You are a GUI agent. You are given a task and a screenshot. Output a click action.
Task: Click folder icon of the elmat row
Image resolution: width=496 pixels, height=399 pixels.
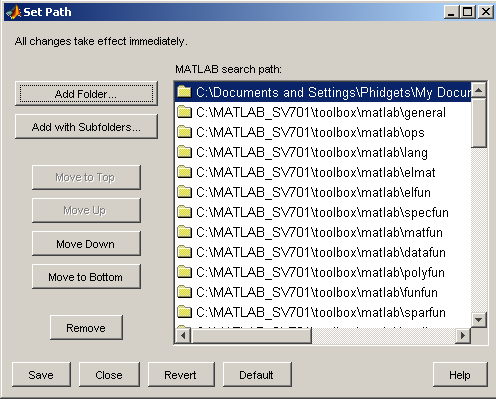click(184, 172)
